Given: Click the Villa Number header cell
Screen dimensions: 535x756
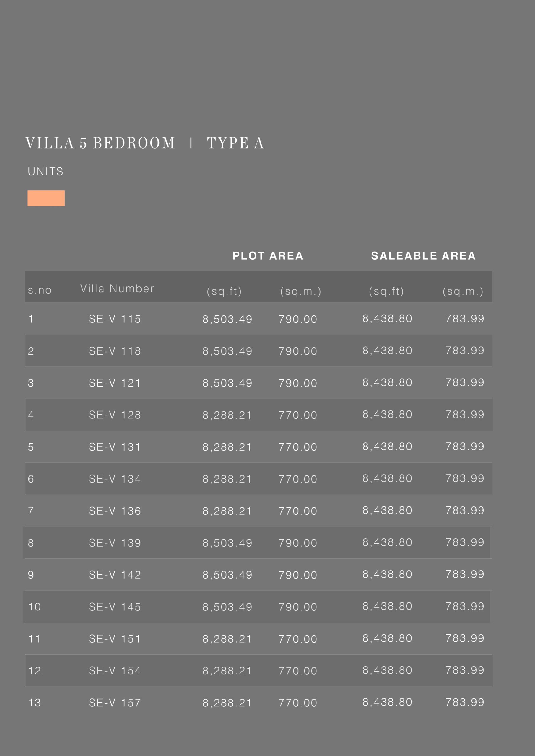Looking at the screenshot, I should 117,289.
